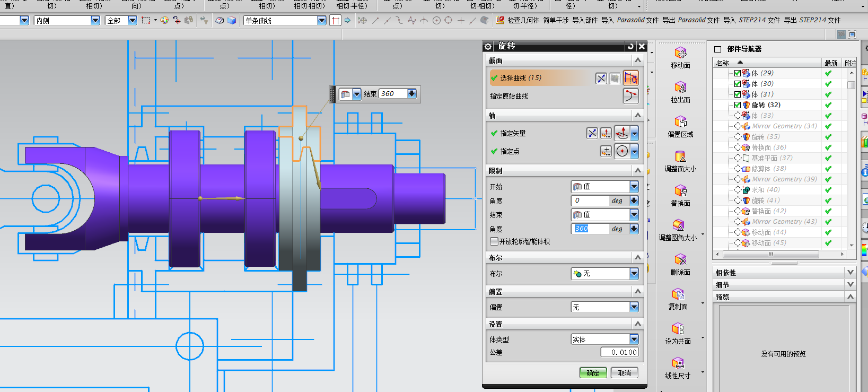Click the 指定原始曲线 (Specify Origin Curve) icon
868x392 pixels.
tap(630, 96)
